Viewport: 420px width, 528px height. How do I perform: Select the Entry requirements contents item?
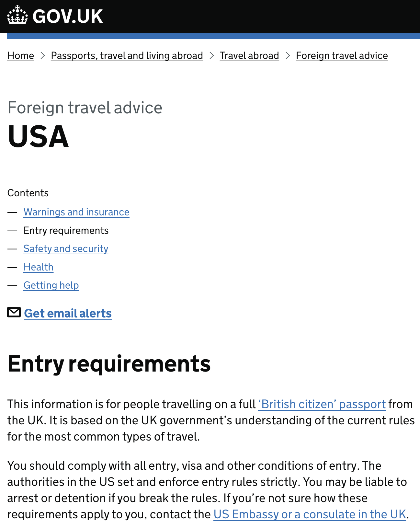pyautogui.click(x=66, y=231)
